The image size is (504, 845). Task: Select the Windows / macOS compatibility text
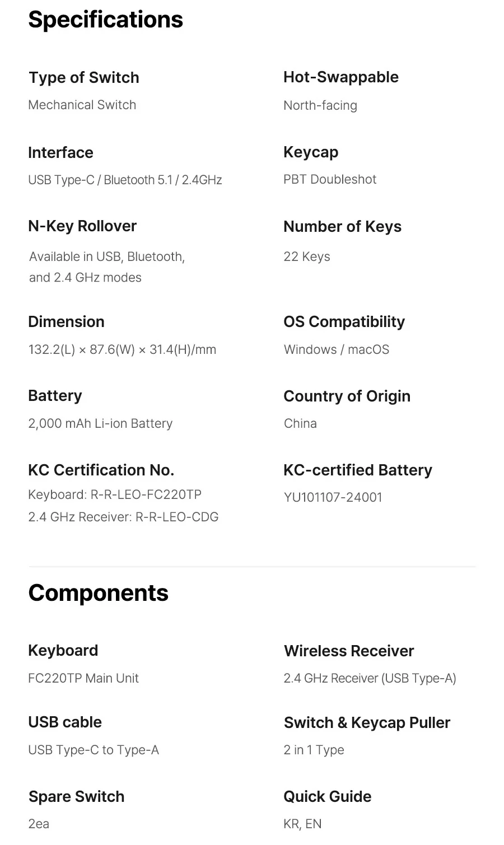coord(337,349)
